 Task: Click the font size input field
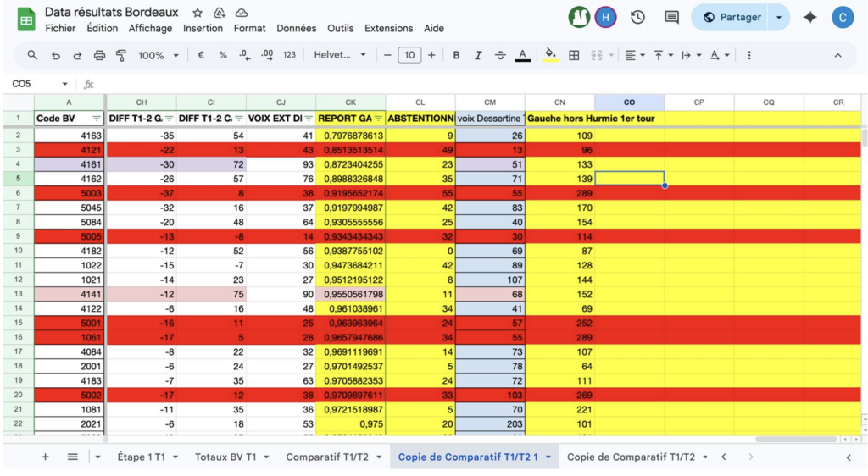pos(409,55)
